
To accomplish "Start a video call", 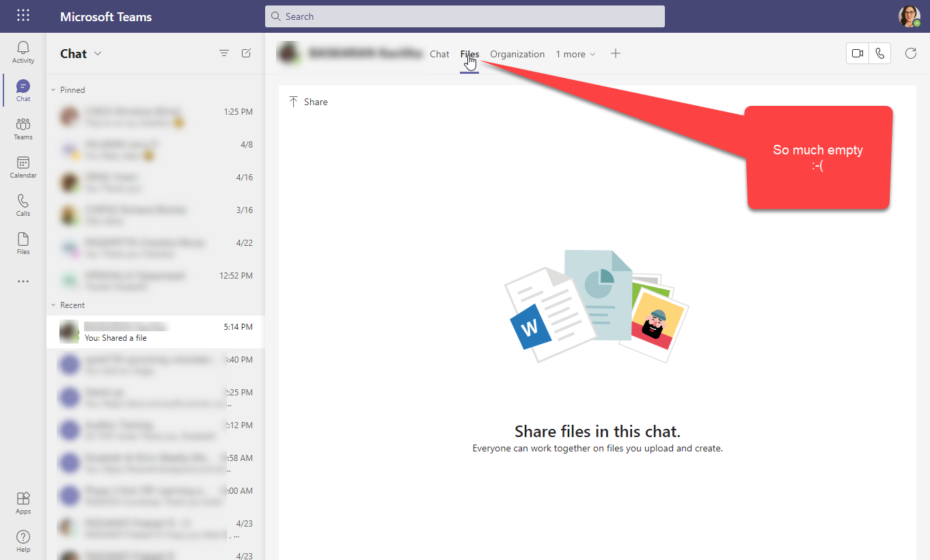I will pos(858,53).
